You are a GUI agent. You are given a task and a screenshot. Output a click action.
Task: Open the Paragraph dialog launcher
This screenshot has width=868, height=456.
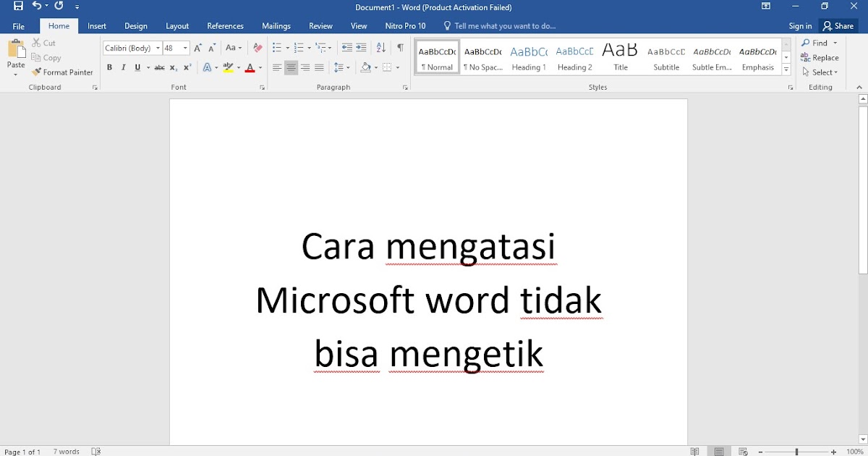tap(405, 88)
